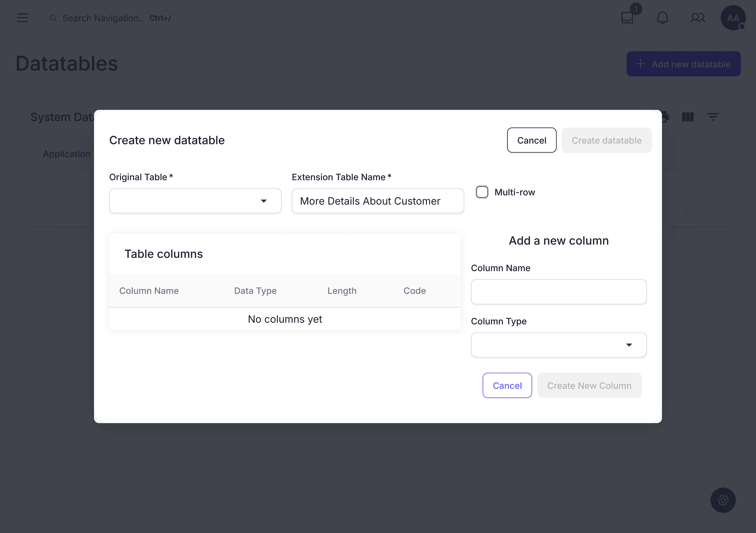Click the settings gear floating button
The width and height of the screenshot is (756, 533).
click(723, 500)
